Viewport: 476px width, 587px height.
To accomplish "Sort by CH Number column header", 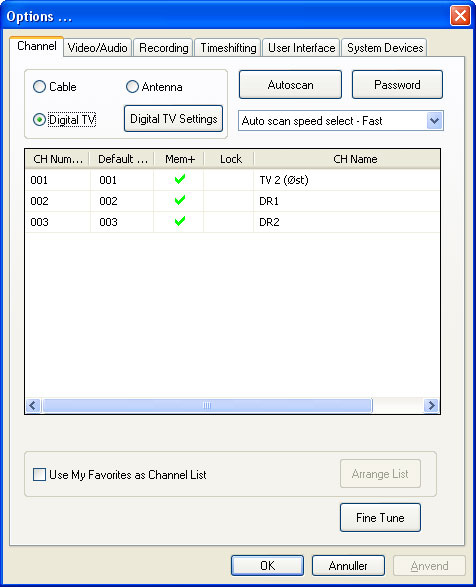I will 57,159.
